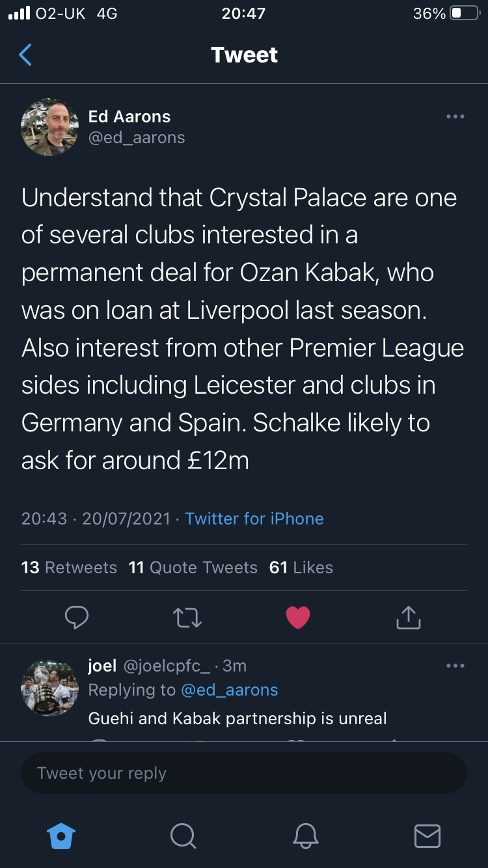Tap the battery indicator in status bar
This screenshot has height=868, width=488.
465,14
